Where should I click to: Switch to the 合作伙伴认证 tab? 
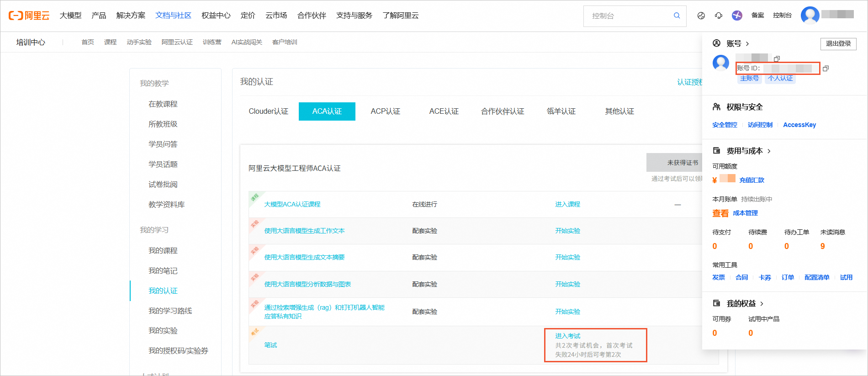click(503, 111)
